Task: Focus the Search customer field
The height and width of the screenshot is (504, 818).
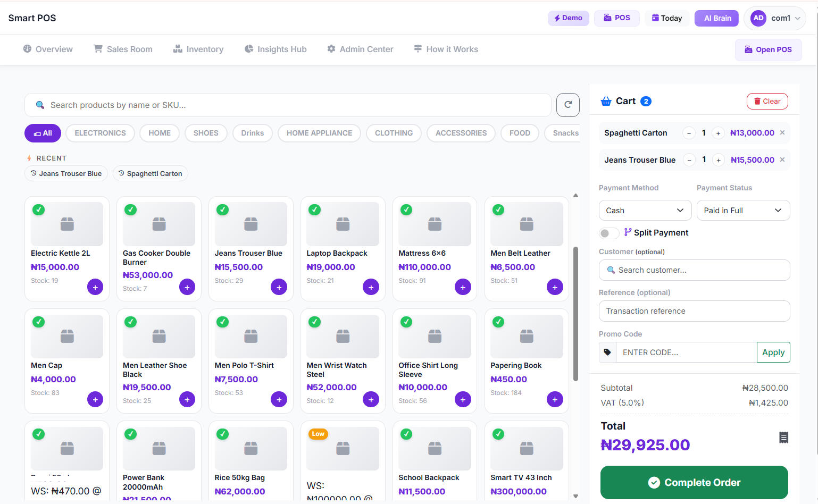Action: [x=694, y=270]
